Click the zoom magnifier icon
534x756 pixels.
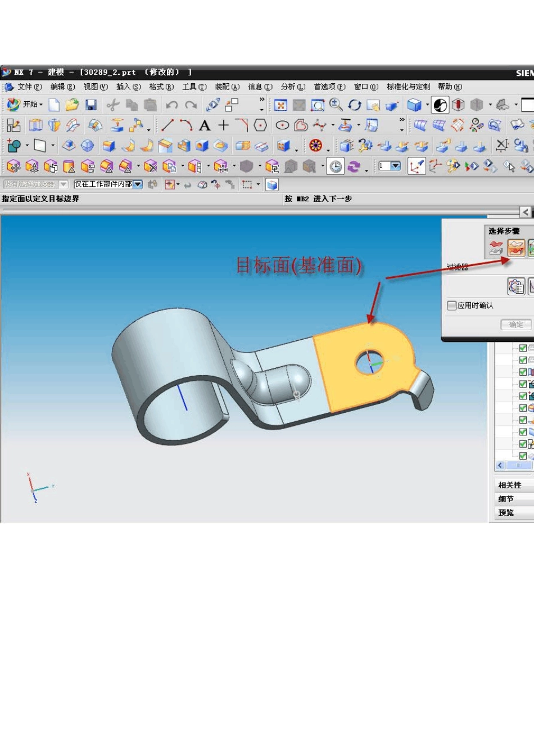tap(336, 105)
